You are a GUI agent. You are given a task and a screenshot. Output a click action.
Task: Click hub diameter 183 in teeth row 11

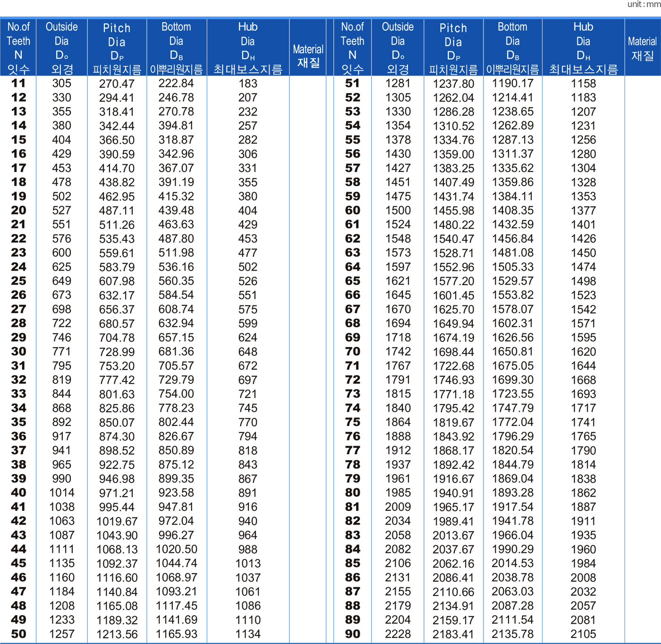pyautogui.click(x=248, y=84)
